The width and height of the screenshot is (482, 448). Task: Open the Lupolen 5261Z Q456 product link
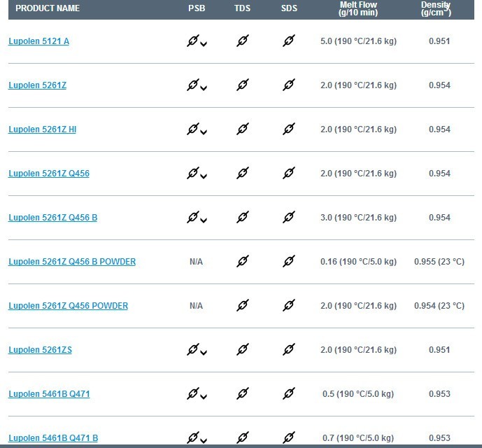coord(49,174)
